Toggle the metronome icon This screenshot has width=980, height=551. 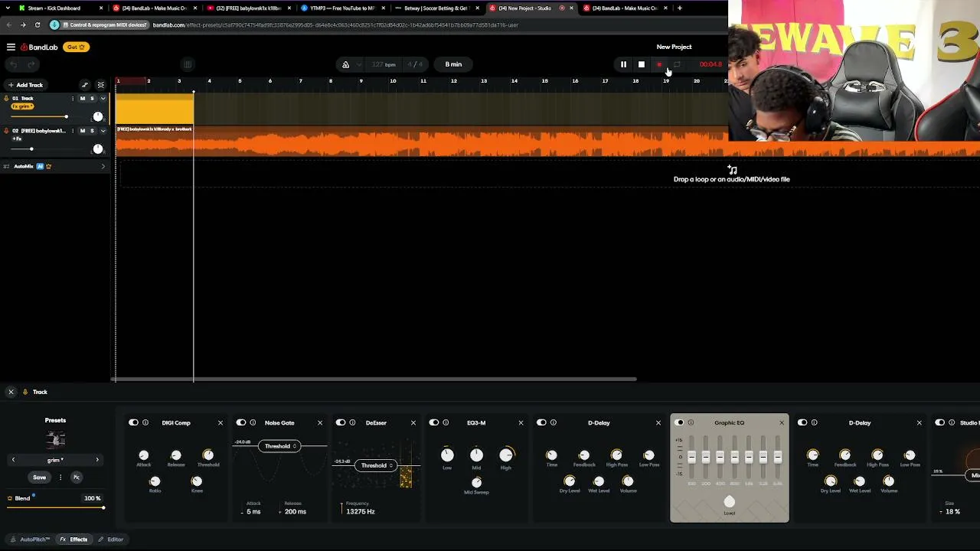[x=345, y=64]
